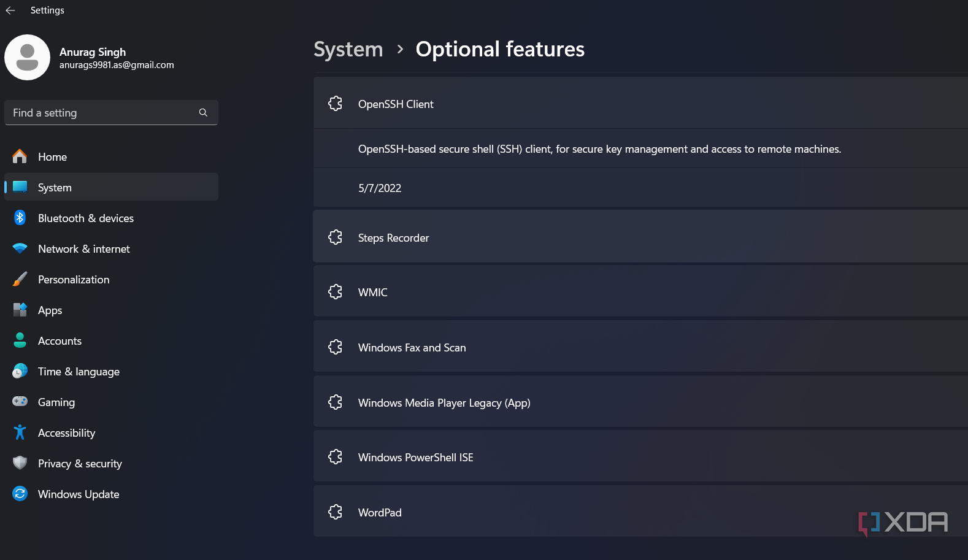Click the Windows Update sync icon
The width and height of the screenshot is (968, 560).
pyautogui.click(x=20, y=494)
